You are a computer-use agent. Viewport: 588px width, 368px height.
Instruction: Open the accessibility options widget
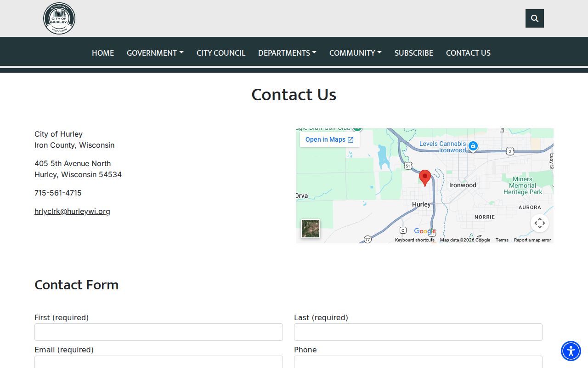point(571,351)
